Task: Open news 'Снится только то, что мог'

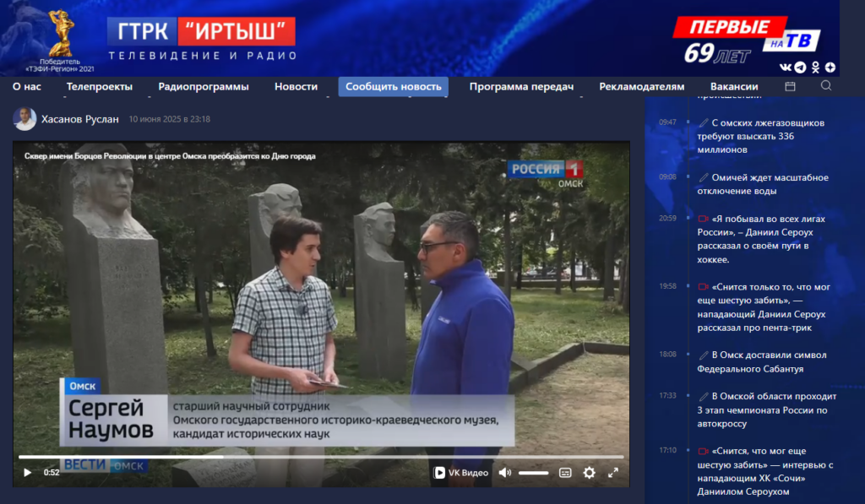Action: (764, 307)
